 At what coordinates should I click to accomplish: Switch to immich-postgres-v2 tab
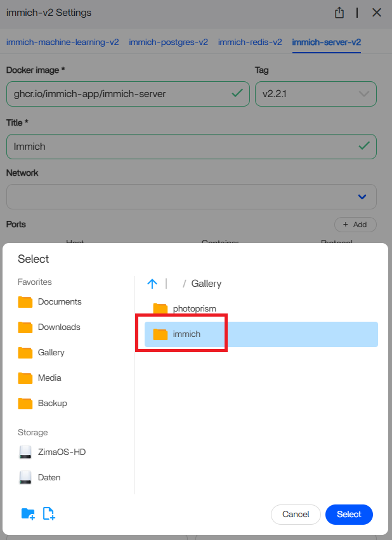[168, 43]
